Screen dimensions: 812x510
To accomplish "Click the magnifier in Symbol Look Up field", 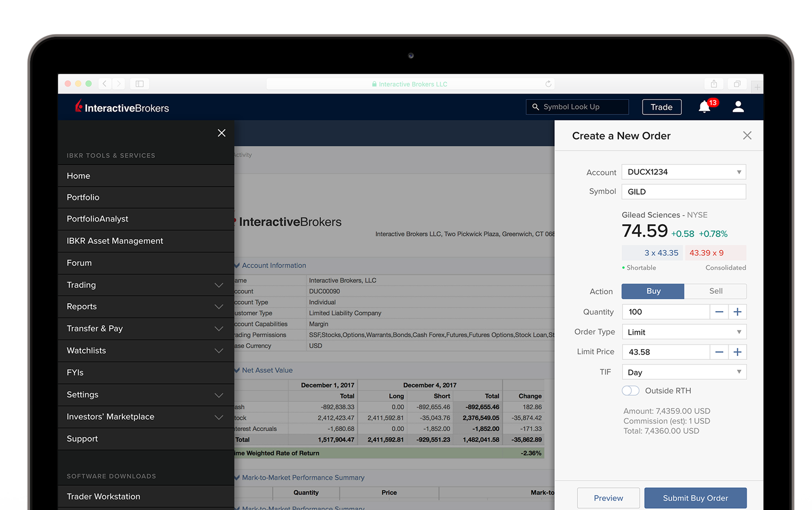I will [x=536, y=107].
